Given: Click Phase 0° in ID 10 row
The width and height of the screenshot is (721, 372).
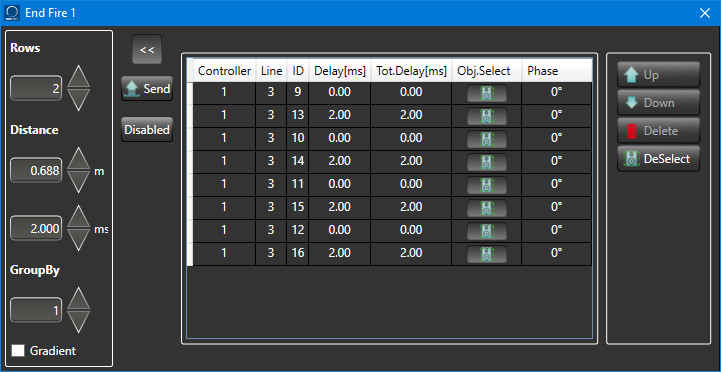Looking at the screenshot, I should pyautogui.click(x=556, y=138).
